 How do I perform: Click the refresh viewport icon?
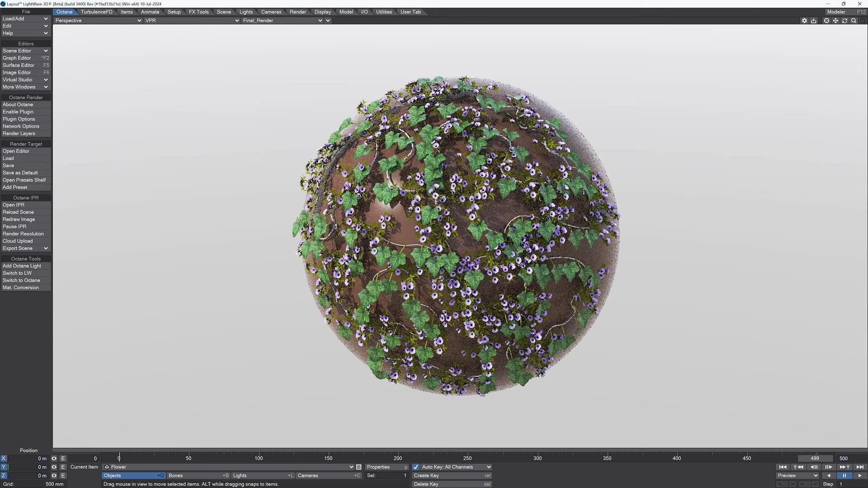844,20
